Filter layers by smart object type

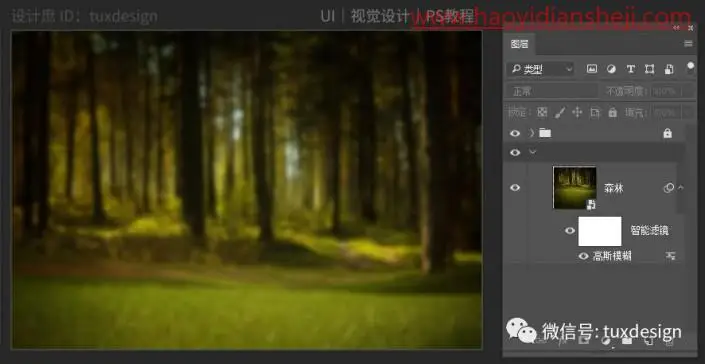pos(669,69)
